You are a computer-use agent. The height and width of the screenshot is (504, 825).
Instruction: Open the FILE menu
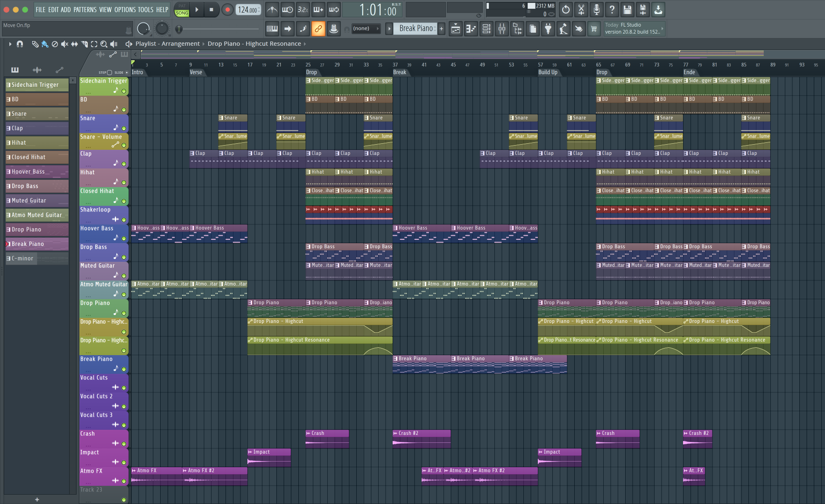pyautogui.click(x=41, y=9)
